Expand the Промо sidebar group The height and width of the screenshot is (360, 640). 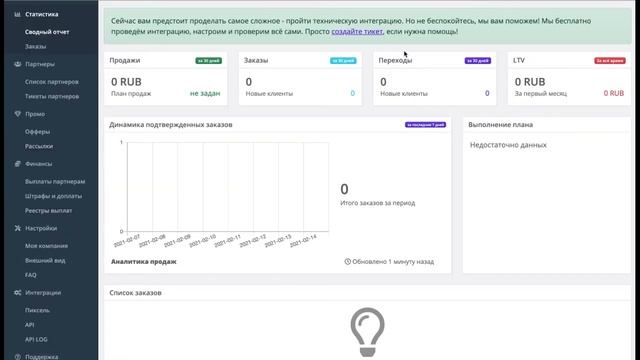(35, 114)
